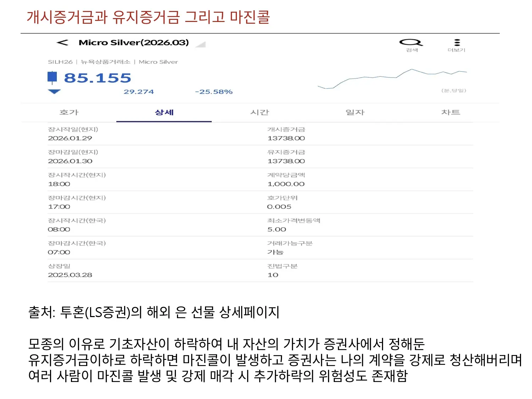Click the 13738.00 value under 개시증거금
This screenshot has width=532, height=399.
[286, 138]
